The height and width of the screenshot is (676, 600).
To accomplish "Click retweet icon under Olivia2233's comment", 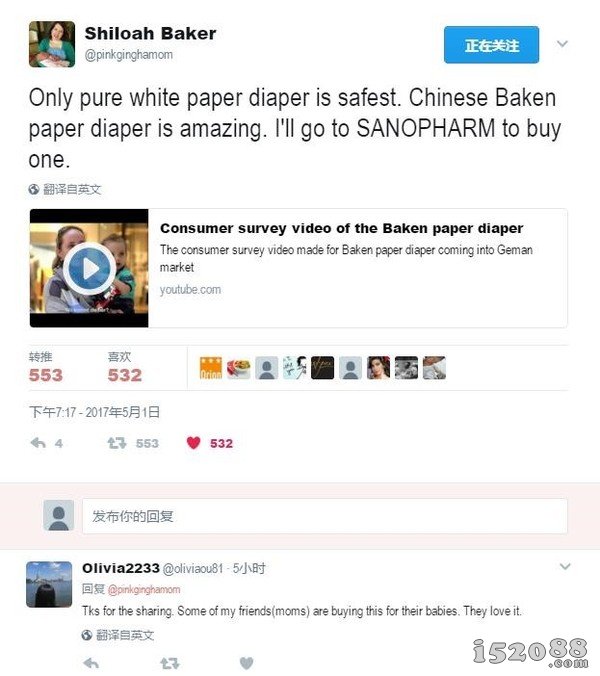I will [169, 663].
